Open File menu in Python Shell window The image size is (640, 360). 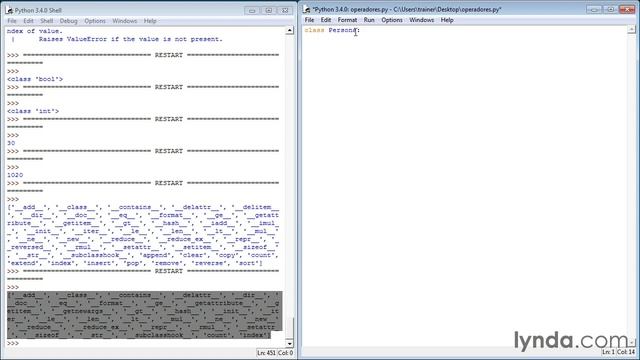click(12, 21)
